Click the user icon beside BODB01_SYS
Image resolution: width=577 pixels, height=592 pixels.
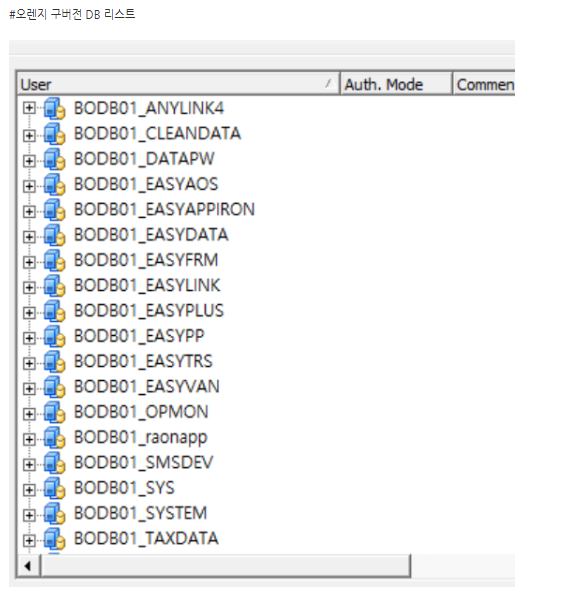click(x=54, y=488)
